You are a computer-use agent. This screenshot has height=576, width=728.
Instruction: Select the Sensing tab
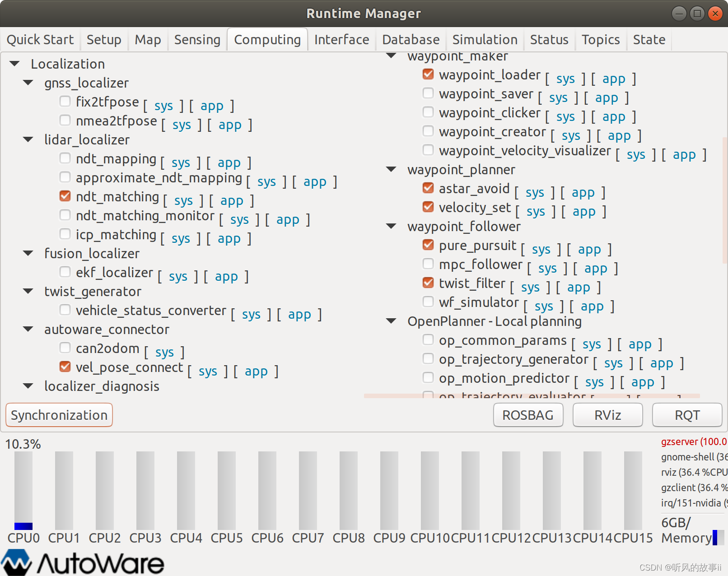click(x=197, y=39)
